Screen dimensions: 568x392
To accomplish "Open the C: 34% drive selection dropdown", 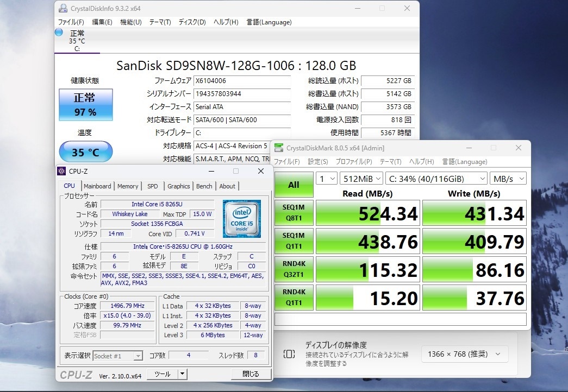I will pos(436,179).
